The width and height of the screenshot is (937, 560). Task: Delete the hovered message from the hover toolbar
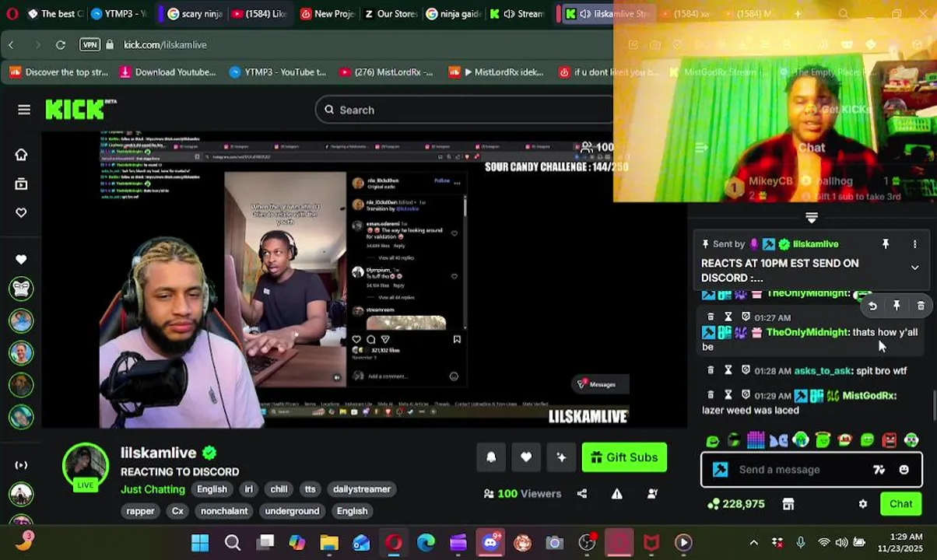point(921,306)
